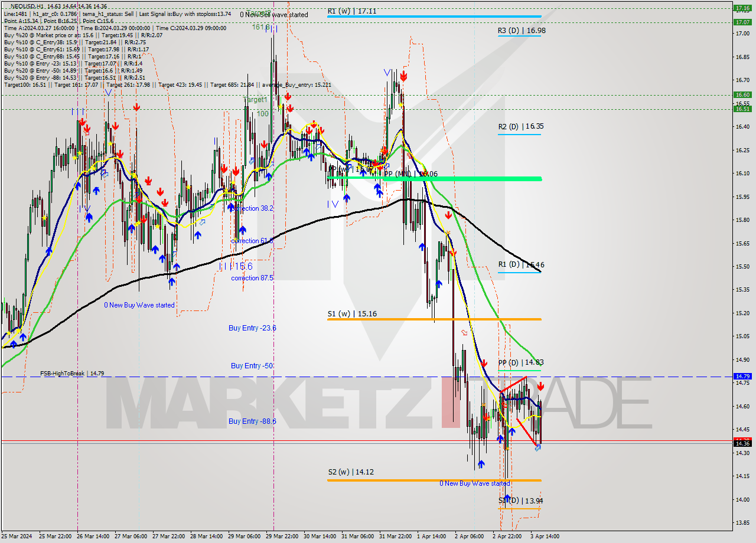Click the blue 14.79 price tag on axis
Viewport: 756px width, 543px height.
[742, 376]
